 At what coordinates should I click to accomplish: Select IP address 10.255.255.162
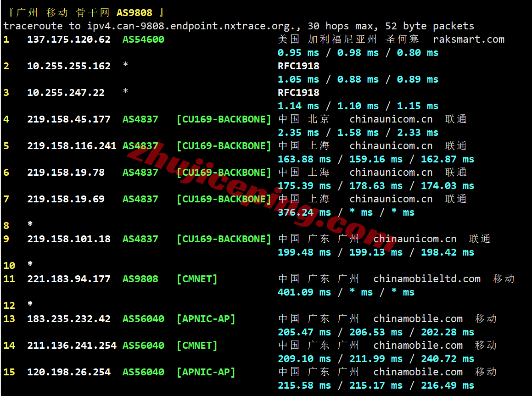69,66
